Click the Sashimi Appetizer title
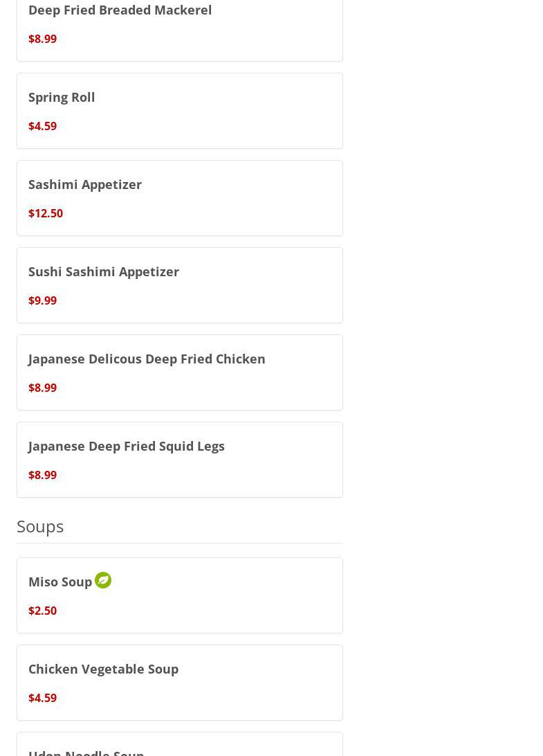The height and width of the screenshot is (756, 543). tap(85, 185)
